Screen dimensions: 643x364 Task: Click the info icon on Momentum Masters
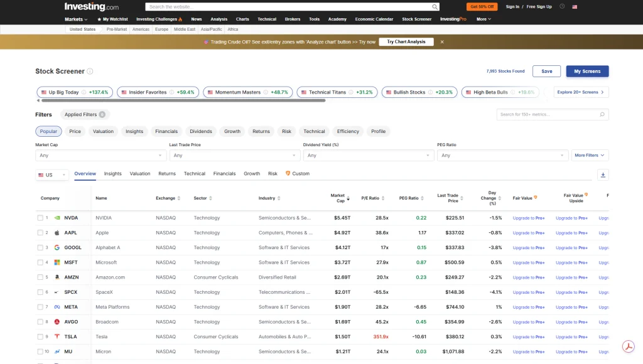(266, 92)
